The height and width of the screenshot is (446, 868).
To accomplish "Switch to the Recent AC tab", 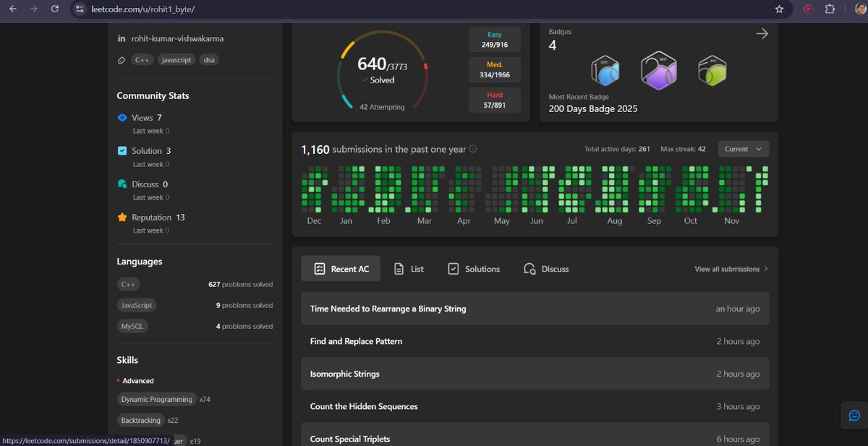I will click(341, 269).
